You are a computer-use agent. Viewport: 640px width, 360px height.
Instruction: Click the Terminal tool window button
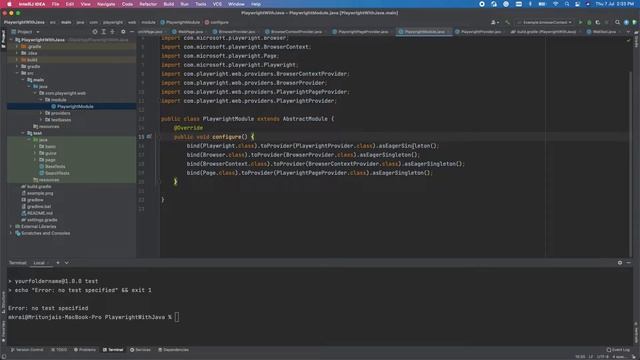[113, 350]
